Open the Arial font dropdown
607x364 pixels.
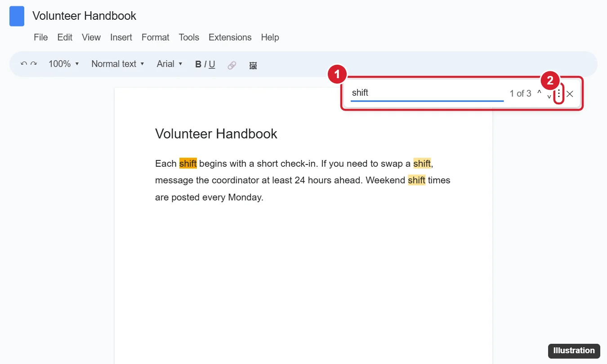(x=170, y=64)
